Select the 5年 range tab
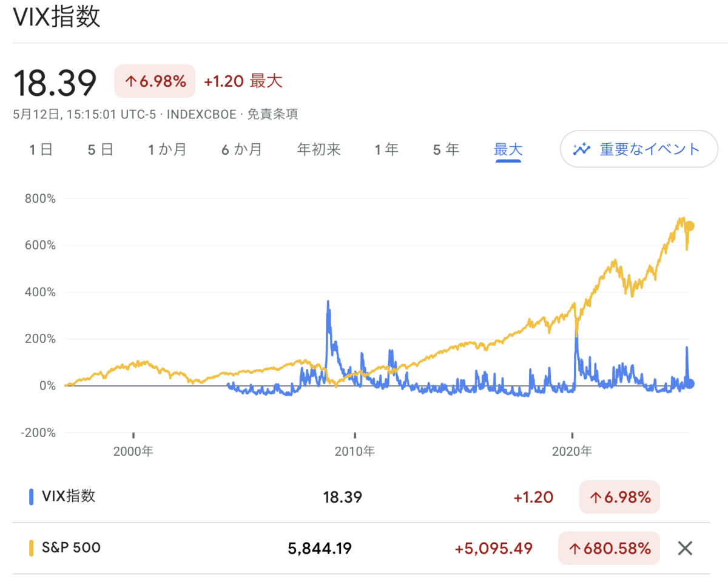This screenshot has width=728, height=579. click(x=446, y=149)
